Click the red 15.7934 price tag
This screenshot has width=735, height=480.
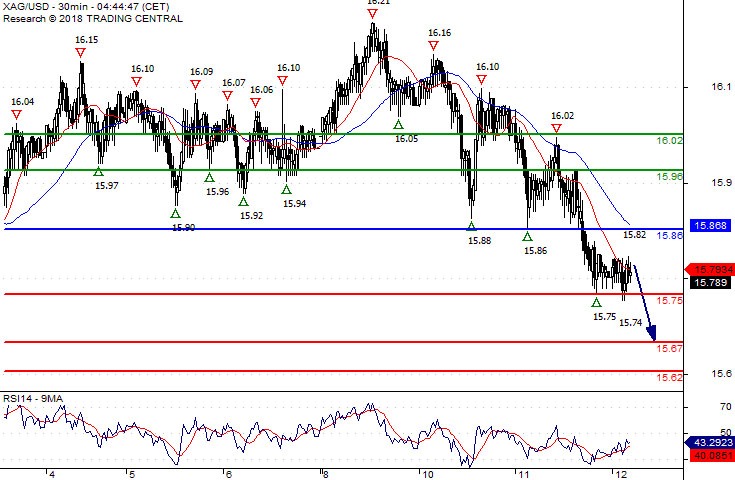(x=710, y=270)
